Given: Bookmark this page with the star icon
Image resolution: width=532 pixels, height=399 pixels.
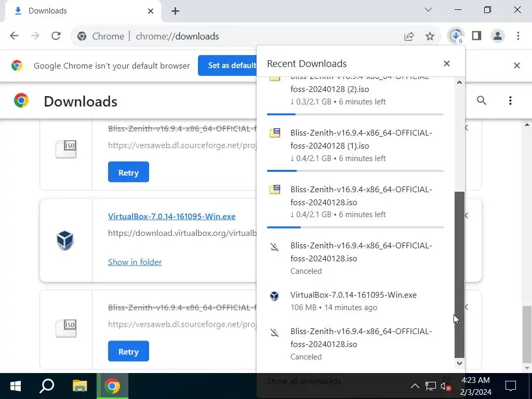Looking at the screenshot, I should (430, 36).
